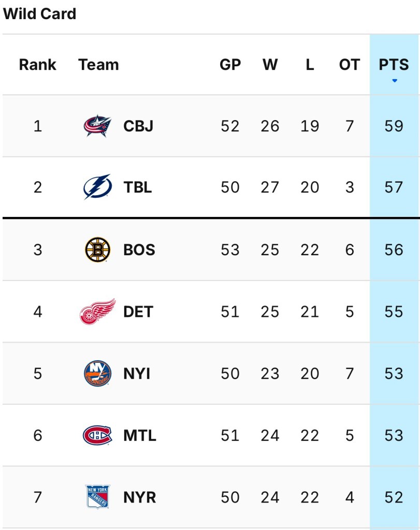Open the NYR team link
420x530 pixels.
point(139,497)
